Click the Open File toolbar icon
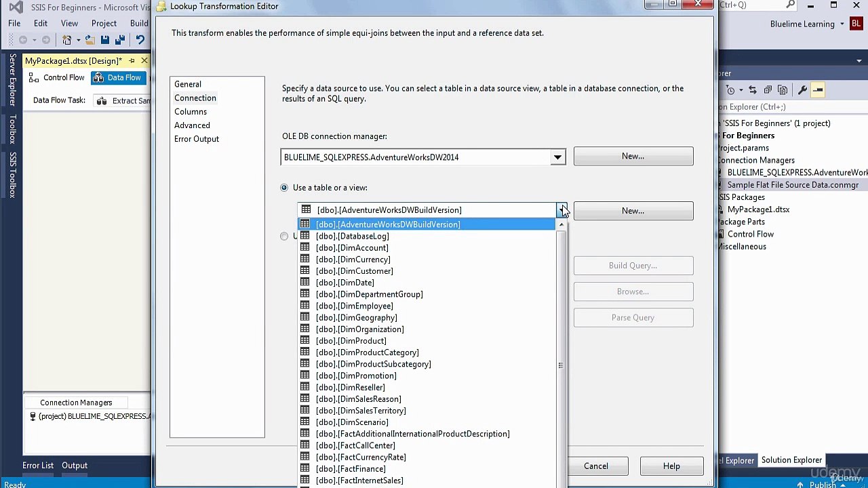Screen dimensions: 868x488 pos(90,40)
